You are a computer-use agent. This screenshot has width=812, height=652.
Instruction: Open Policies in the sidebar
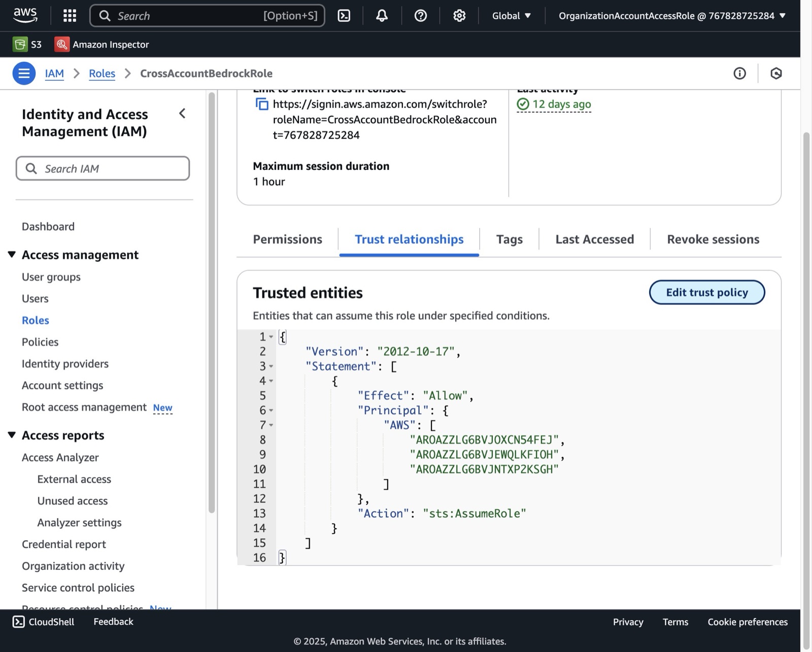tap(40, 342)
